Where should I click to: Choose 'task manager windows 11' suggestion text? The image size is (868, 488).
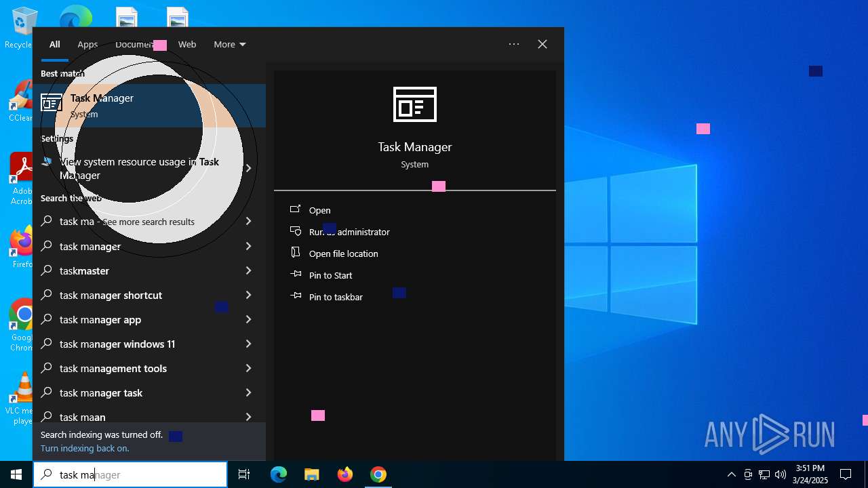(x=117, y=344)
